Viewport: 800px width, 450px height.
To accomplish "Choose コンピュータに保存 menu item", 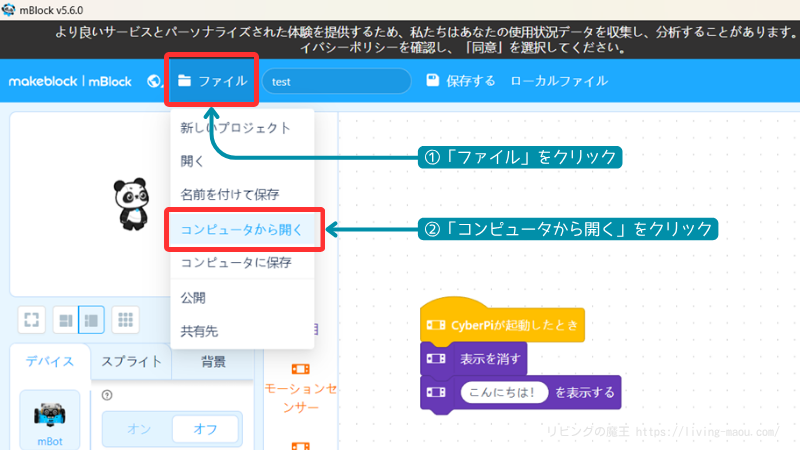I will click(x=236, y=263).
